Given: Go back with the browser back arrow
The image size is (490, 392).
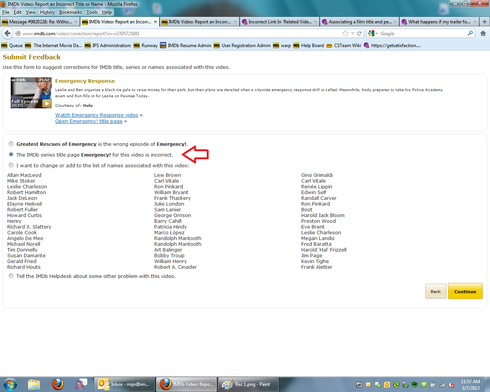Looking at the screenshot, I should point(7,33).
